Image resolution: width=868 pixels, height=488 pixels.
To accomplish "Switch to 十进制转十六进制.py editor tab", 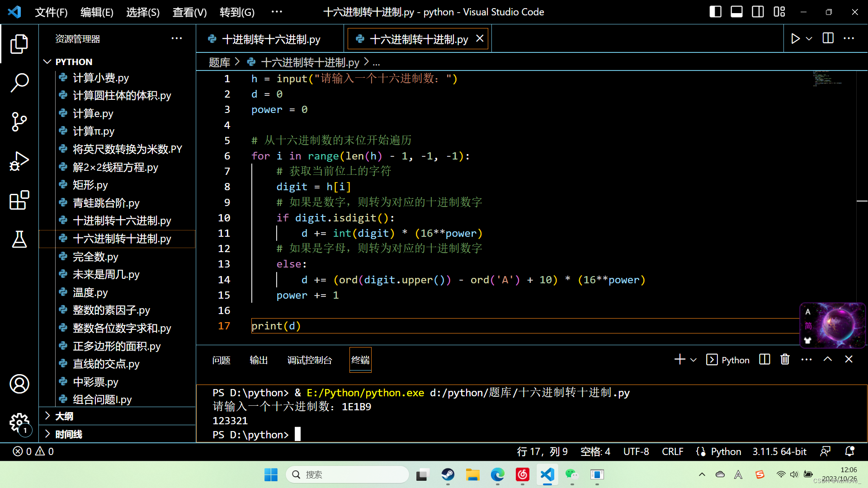I will pyautogui.click(x=270, y=39).
